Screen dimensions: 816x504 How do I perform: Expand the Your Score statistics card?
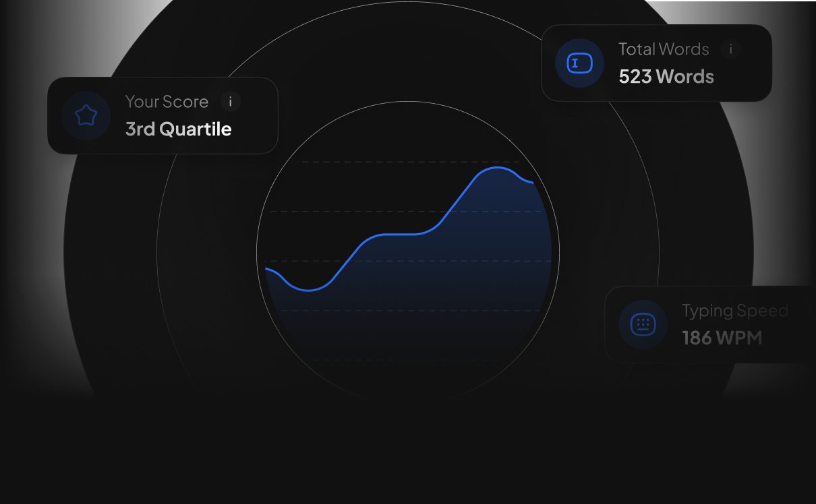point(163,115)
